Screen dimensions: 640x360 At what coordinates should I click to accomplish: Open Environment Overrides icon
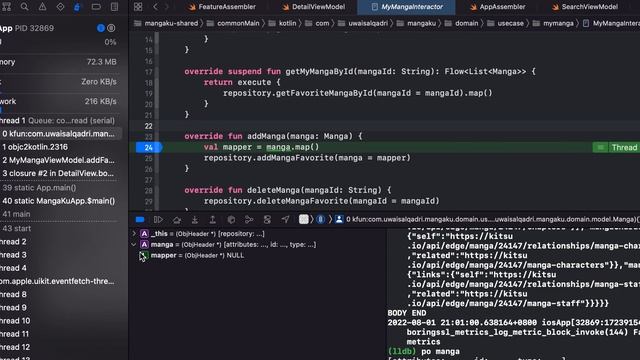267,220
